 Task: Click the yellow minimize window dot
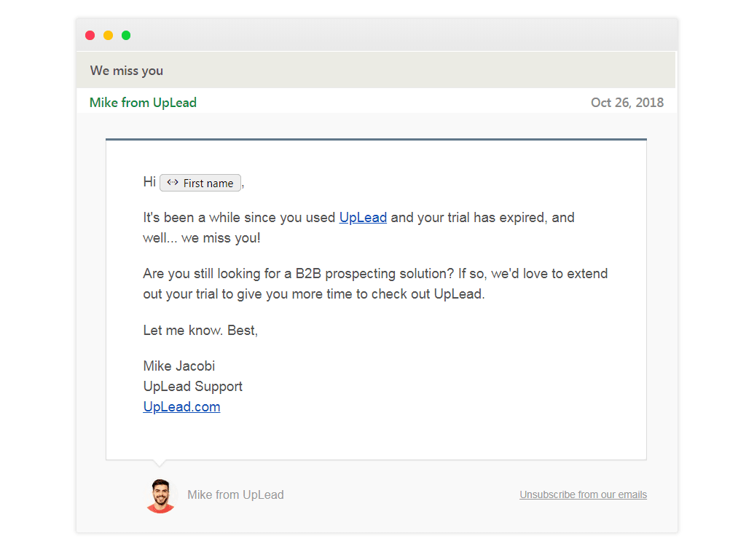point(108,36)
